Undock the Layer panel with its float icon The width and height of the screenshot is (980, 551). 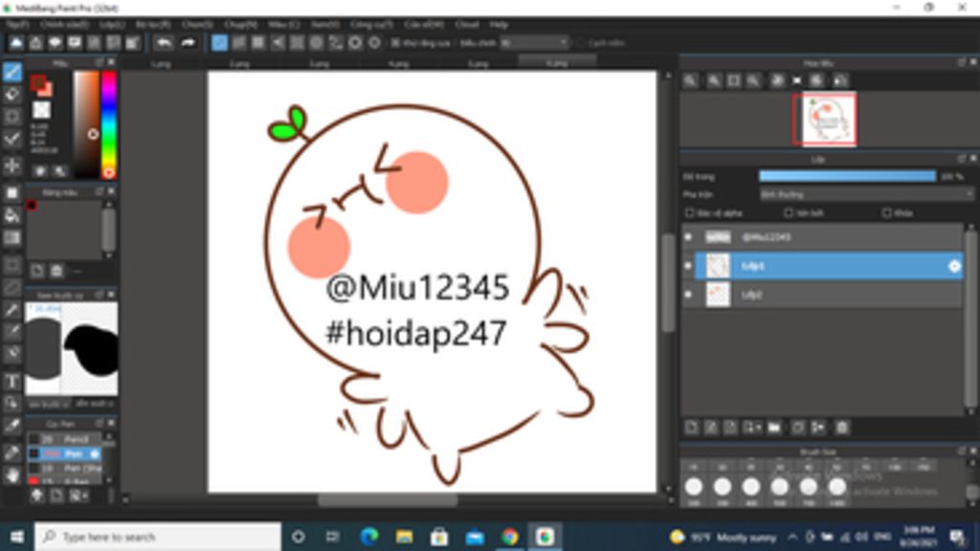[961, 159]
